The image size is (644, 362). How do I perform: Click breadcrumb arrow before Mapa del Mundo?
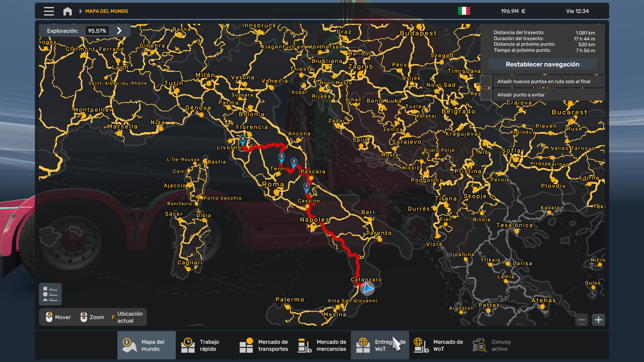click(x=80, y=11)
